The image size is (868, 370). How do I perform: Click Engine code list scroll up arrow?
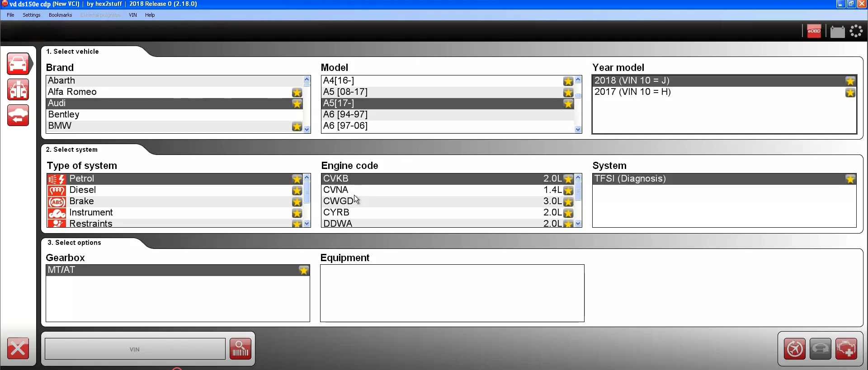point(578,177)
